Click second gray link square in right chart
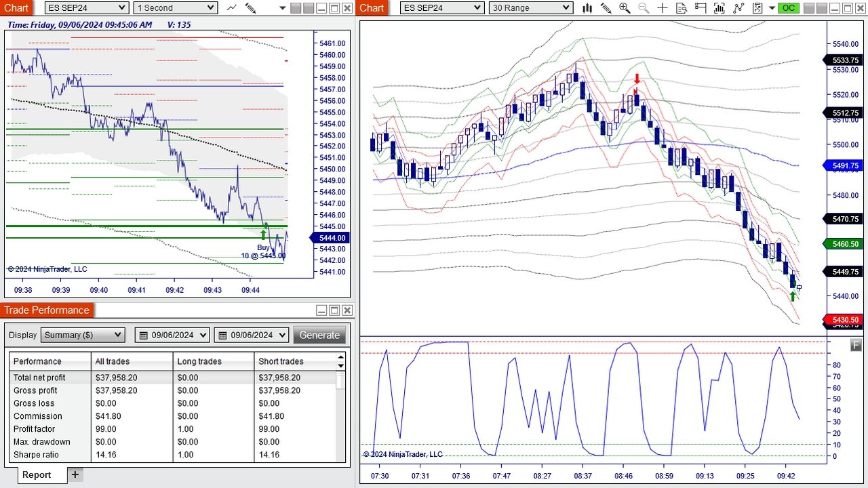The width and height of the screenshot is (868, 488). click(823, 8)
